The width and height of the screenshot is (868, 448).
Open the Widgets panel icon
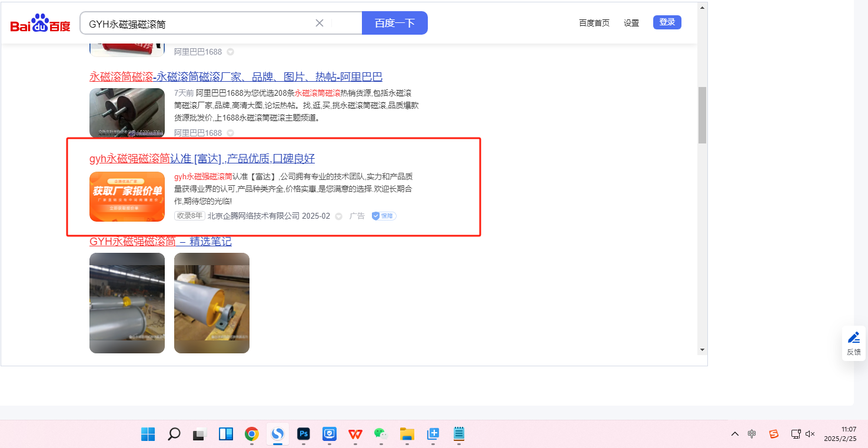pos(226,434)
